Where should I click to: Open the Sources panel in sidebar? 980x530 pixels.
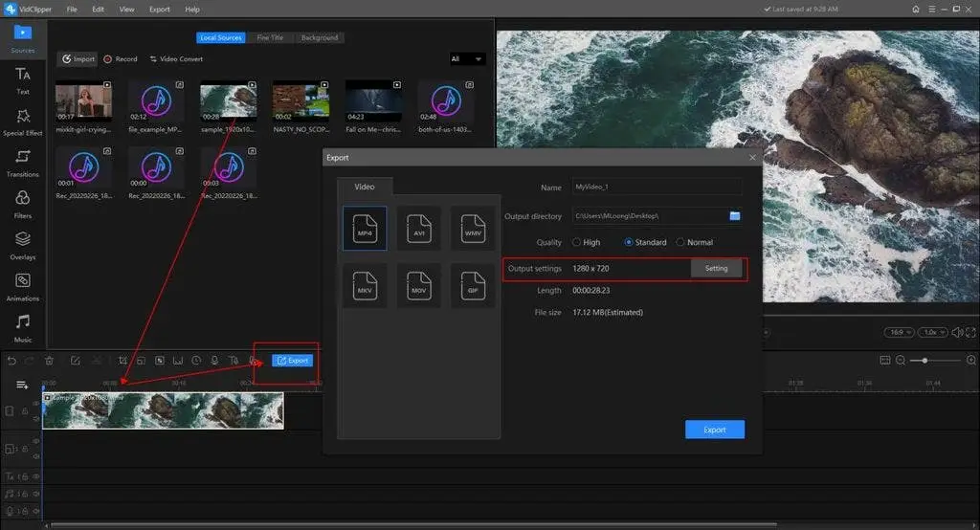click(23, 39)
